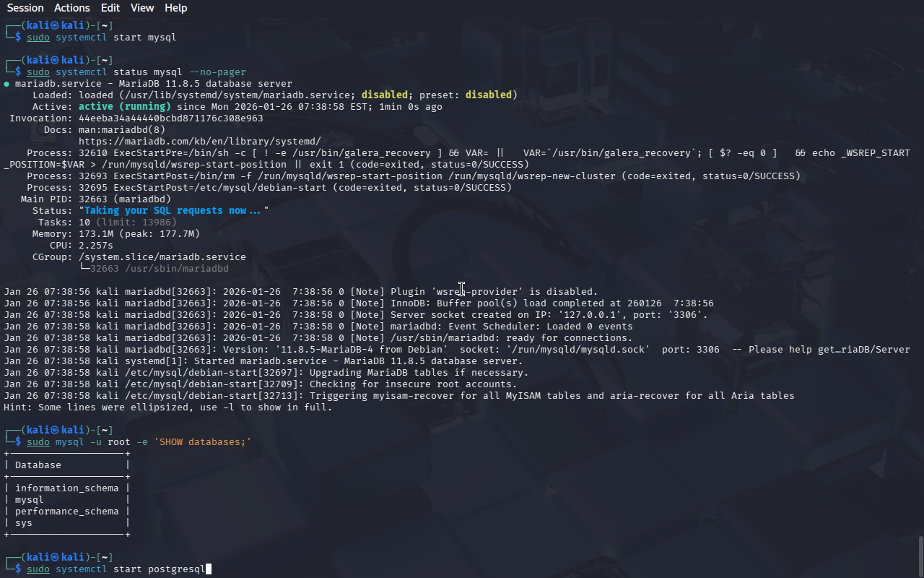Open the Edit menu
Screen dimensions: 924x578
110,8
